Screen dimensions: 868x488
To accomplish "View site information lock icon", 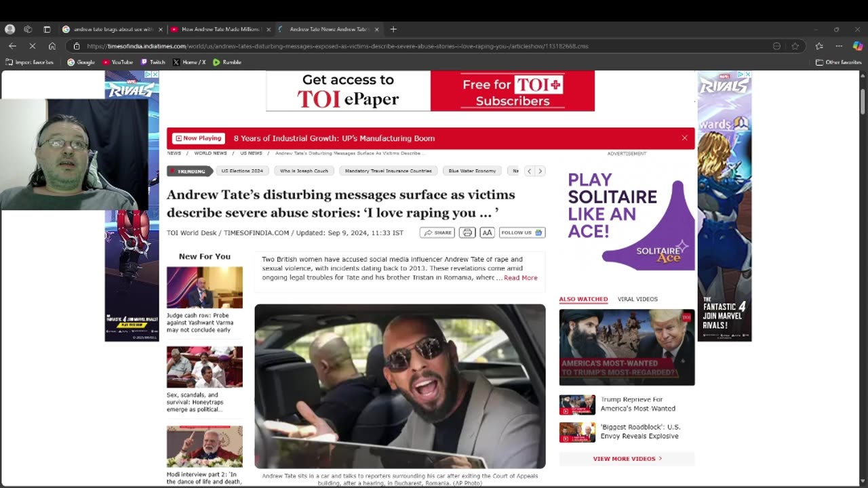I will [77, 46].
